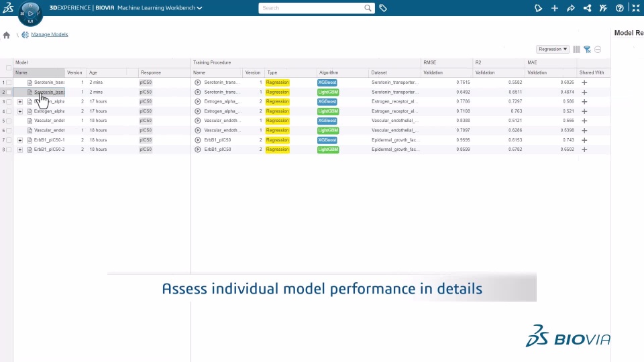Screen dimensions: 644x362
Task: Click share plus icon for row 8
Action: 584,149
